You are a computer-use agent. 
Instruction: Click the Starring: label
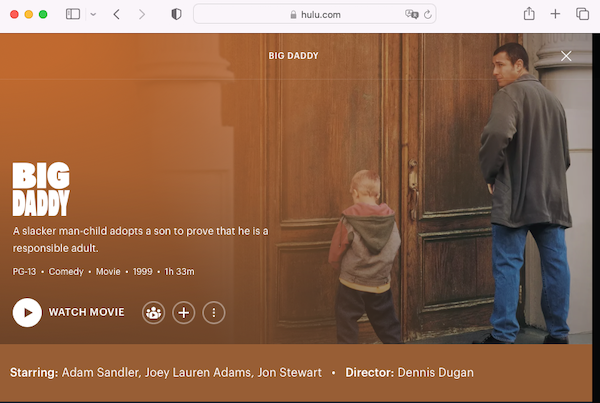[34, 372]
